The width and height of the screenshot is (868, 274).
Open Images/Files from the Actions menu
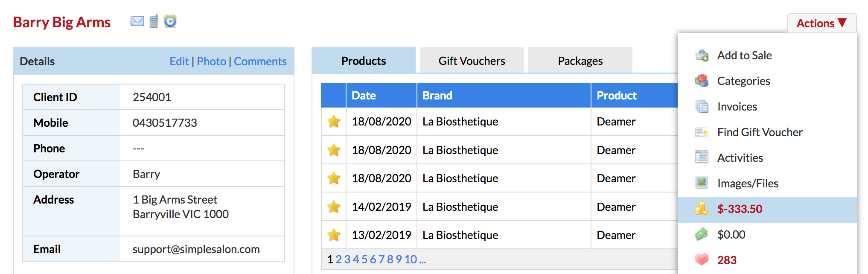(767, 184)
